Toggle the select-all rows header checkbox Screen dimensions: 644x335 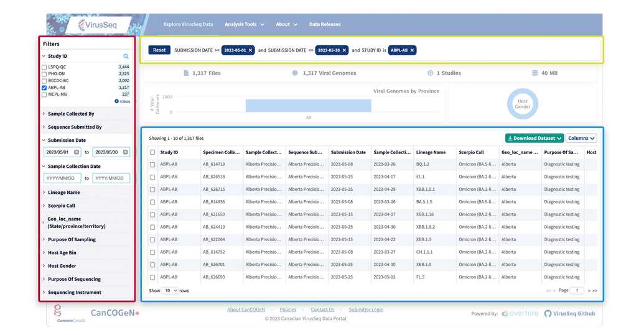point(152,152)
